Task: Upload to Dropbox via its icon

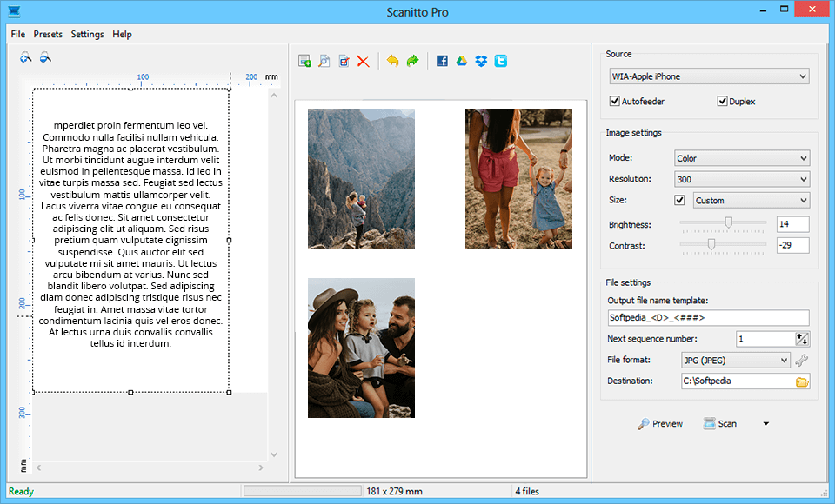Action: (x=481, y=61)
